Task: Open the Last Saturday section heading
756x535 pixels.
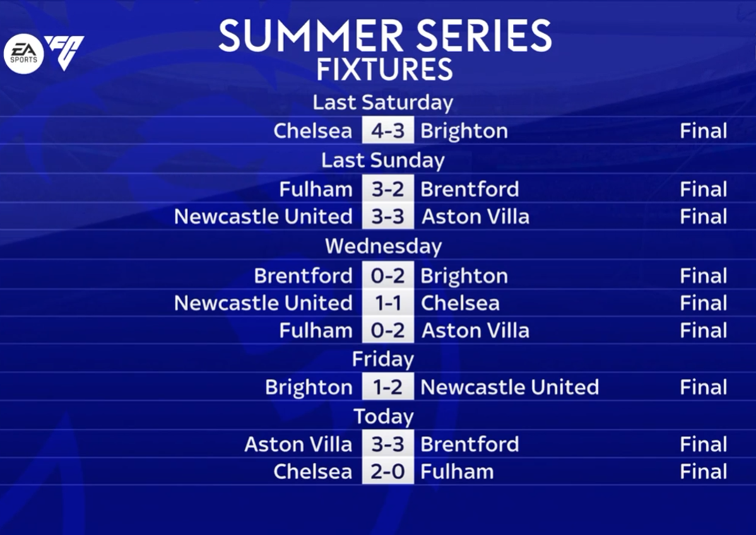Action: [383, 102]
